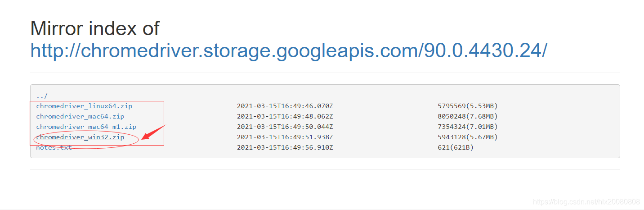Screen dimensions: 644x210
Task: Open the notes.txt file
Action: click(x=54, y=147)
